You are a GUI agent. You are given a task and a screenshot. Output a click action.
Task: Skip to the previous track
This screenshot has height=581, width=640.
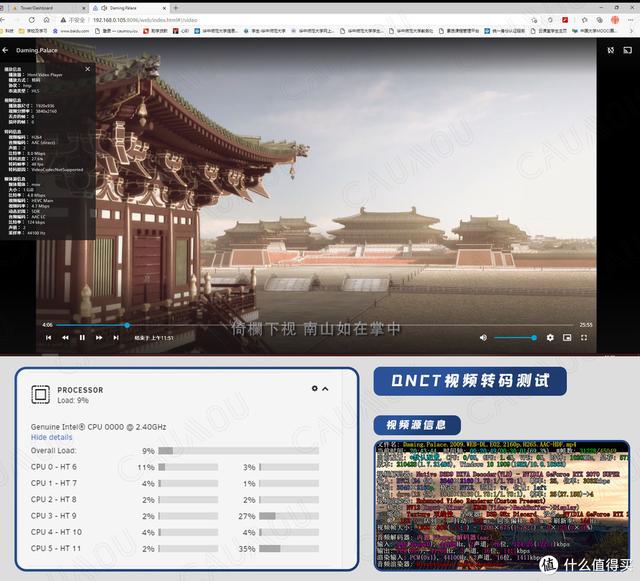(49, 338)
